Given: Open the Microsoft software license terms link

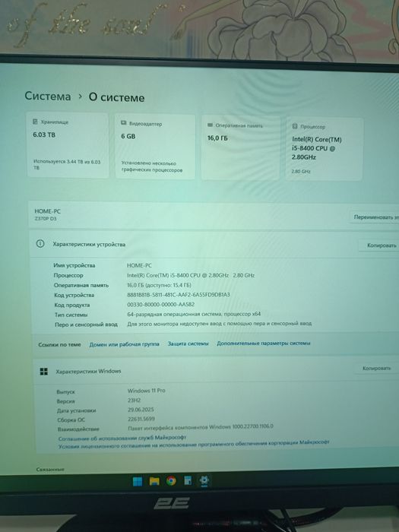Looking at the screenshot, I should (194, 444).
